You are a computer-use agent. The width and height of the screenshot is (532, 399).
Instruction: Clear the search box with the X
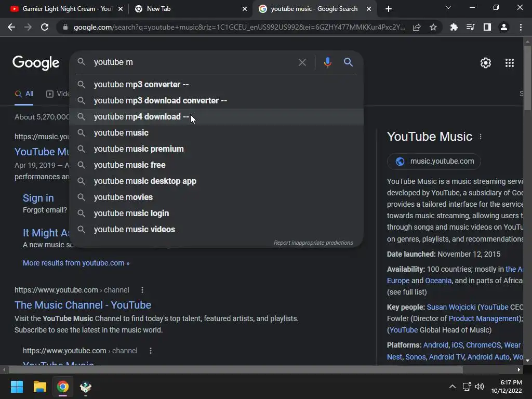(x=302, y=62)
